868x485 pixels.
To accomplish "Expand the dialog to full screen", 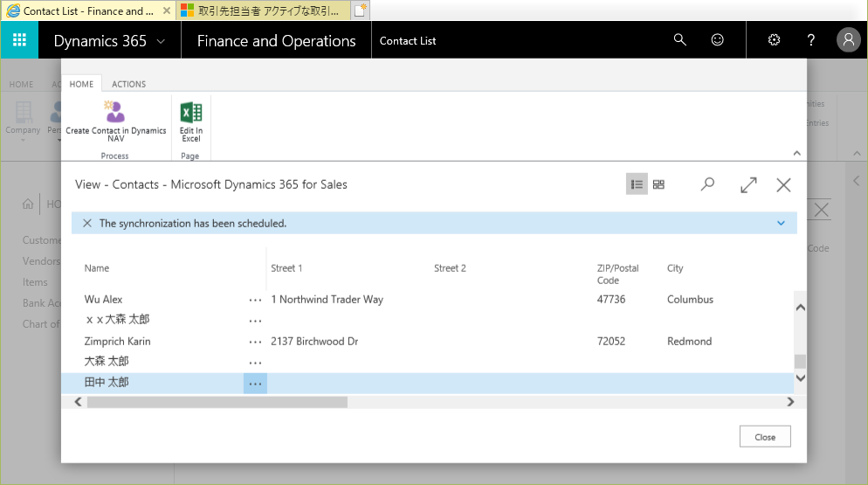I will (x=748, y=184).
